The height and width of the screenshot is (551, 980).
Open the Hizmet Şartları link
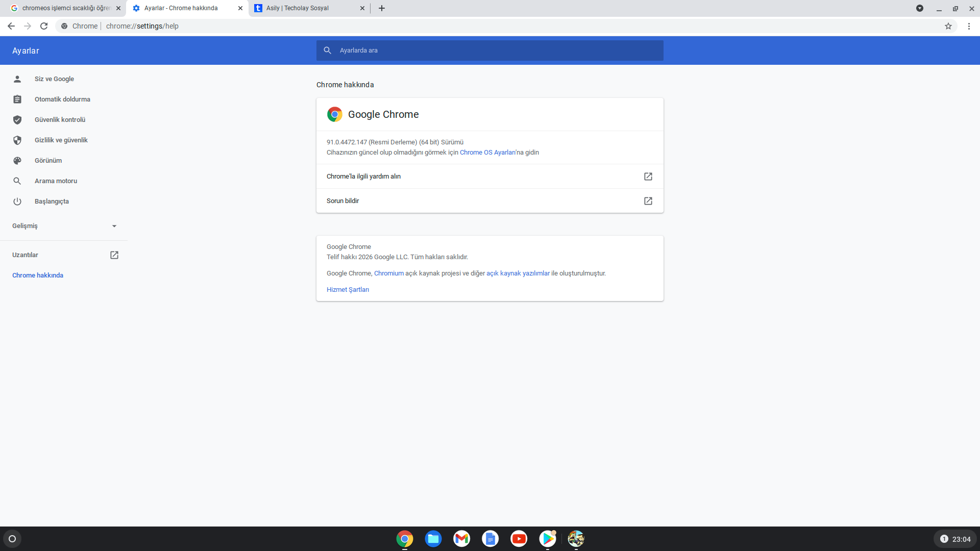tap(348, 290)
